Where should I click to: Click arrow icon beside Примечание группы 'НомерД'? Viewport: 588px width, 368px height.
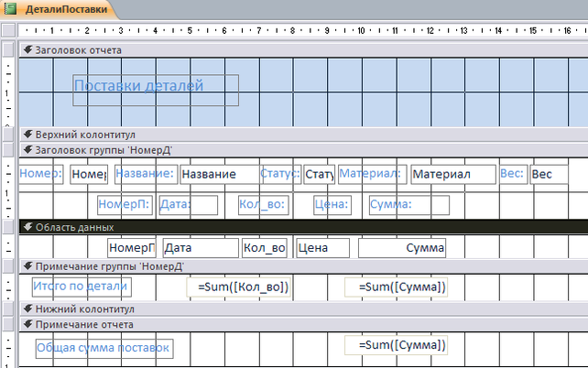click(x=27, y=266)
